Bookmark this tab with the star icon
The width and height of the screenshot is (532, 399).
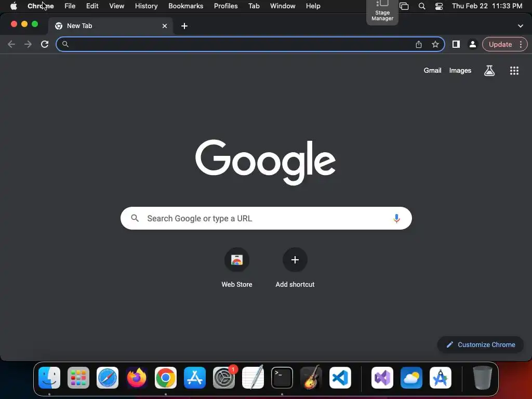point(435,44)
